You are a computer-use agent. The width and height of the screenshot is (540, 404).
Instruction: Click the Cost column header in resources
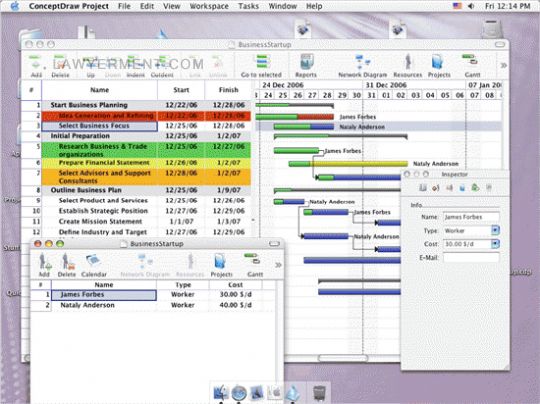(236, 285)
